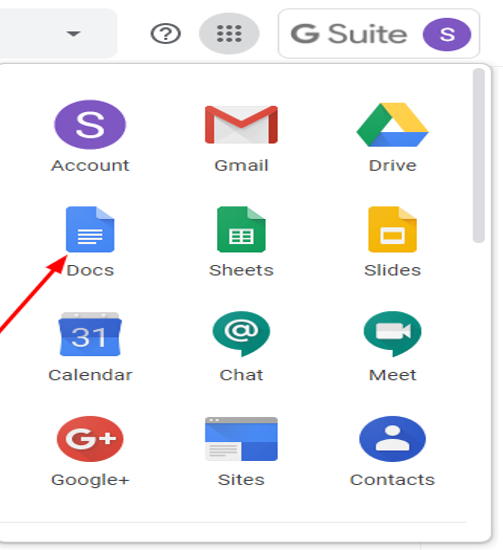Viewport: 503px width, 550px height.
Task: Click the apps panel scrollbar
Action: (478, 155)
